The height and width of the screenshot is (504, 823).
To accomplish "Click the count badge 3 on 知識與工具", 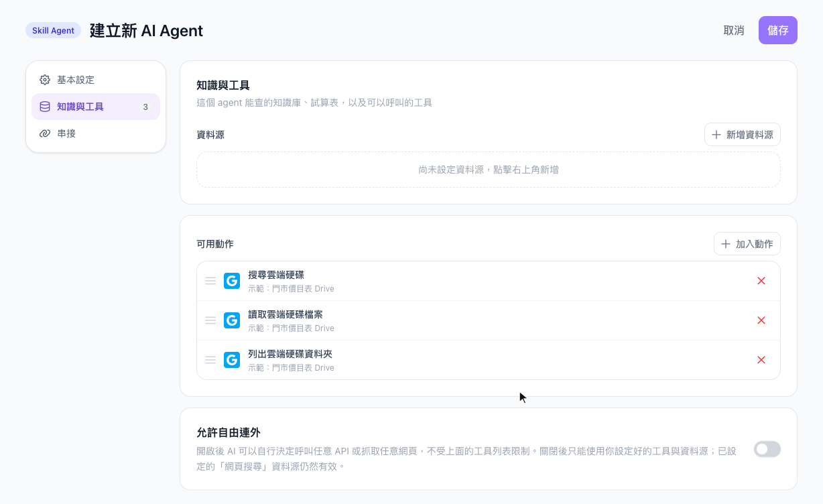I will (145, 107).
